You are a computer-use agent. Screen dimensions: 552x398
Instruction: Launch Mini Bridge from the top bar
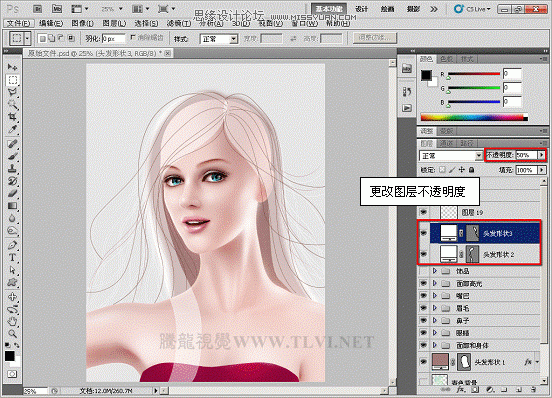pyautogui.click(x=57, y=9)
